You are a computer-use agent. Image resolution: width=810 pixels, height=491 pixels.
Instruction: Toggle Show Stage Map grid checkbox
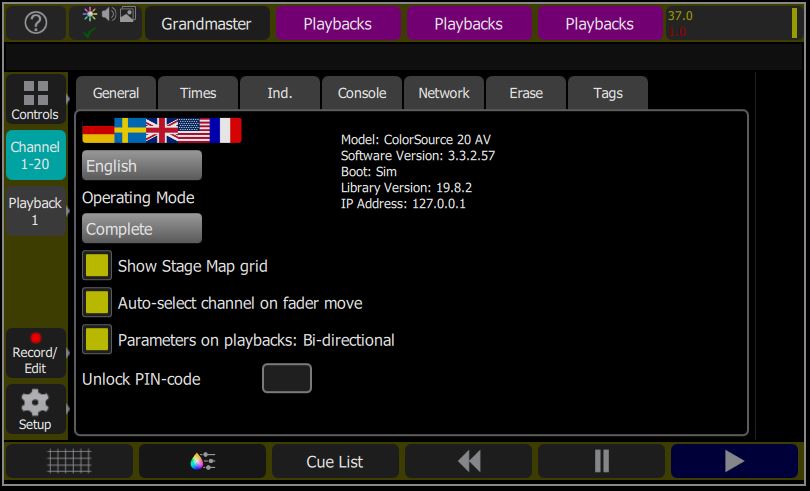pyautogui.click(x=97, y=266)
